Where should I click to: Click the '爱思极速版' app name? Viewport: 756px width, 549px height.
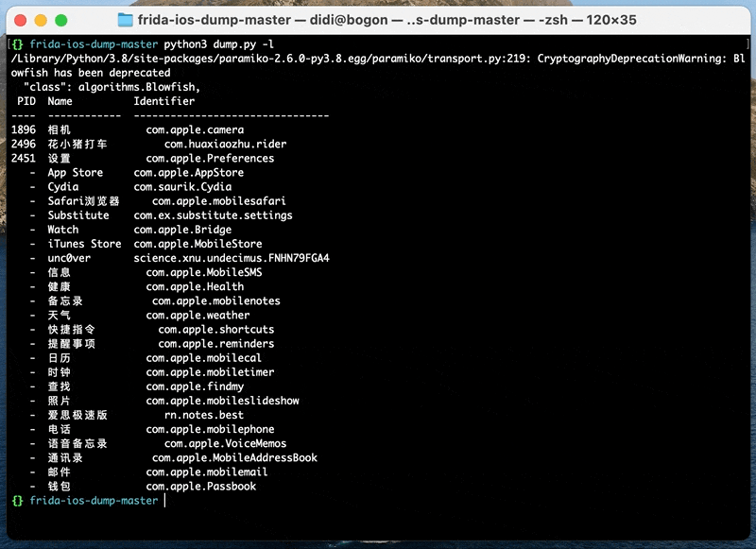coord(77,415)
